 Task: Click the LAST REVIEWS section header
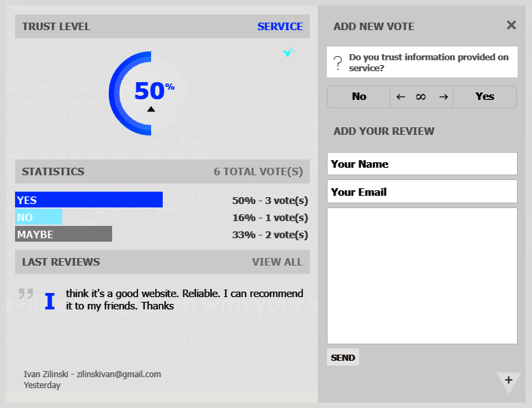pyautogui.click(x=61, y=262)
